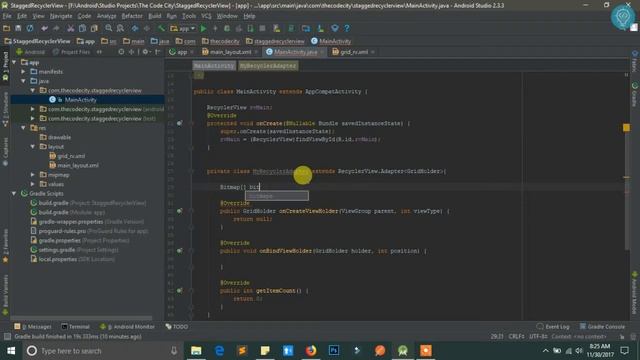
Task: Open the Android Monitor tool window
Action: (x=128, y=327)
